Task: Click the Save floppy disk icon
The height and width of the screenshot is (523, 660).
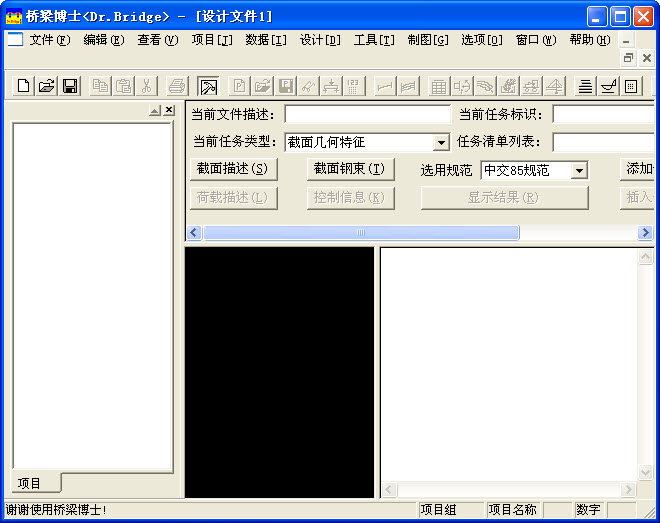Action: tap(70, 86)
